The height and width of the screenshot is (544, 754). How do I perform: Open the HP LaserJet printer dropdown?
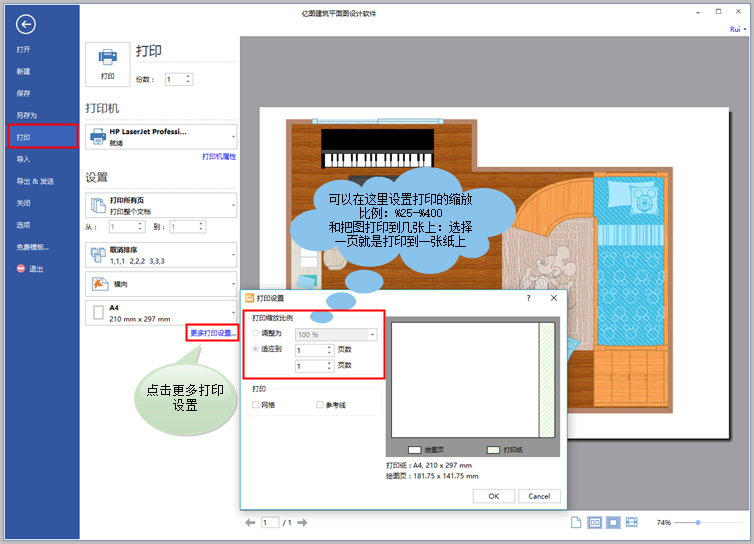tap(161, 137)
